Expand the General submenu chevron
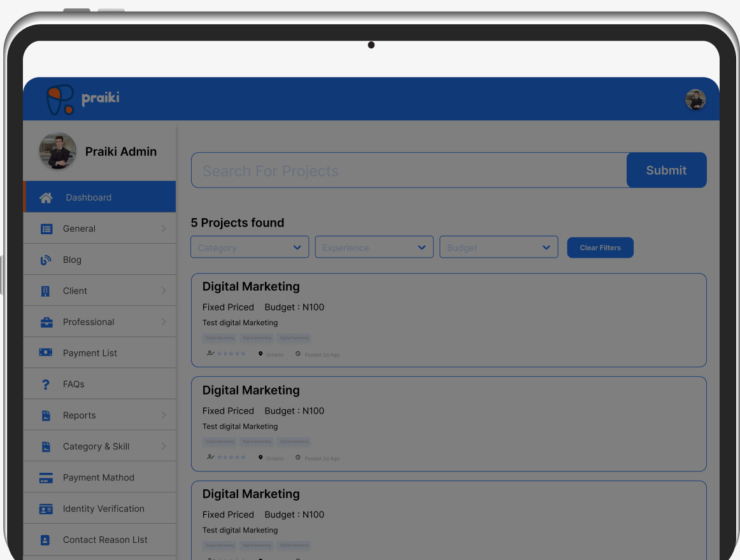Viewport: 740px width, 560px height. [x=163, y=228]
